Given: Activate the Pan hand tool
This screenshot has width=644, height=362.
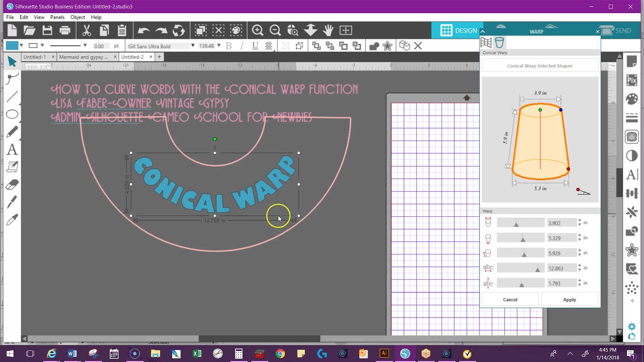Looking at the screenshot, I should (x=328, y=30).
